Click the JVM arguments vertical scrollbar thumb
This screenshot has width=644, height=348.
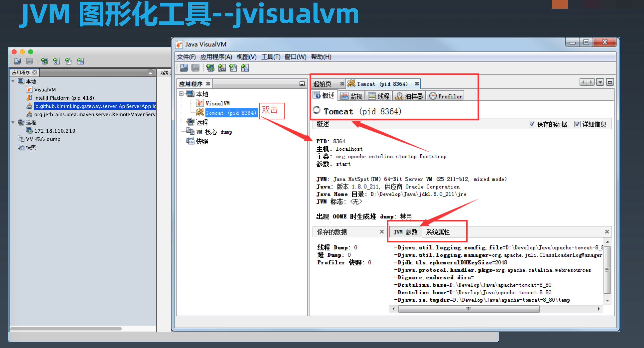(607, 270)
